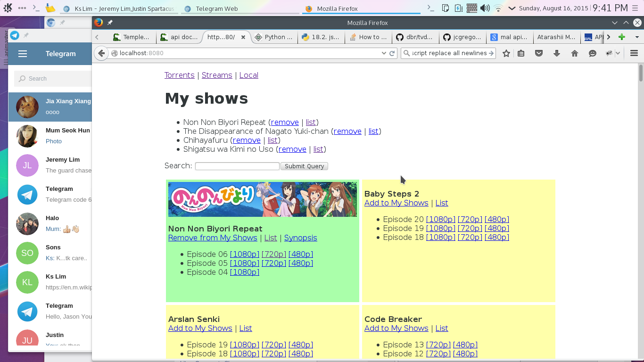Click Telegram Search contacts field
The width and height of the screenshot is (644, 362).
pos(53,79)
